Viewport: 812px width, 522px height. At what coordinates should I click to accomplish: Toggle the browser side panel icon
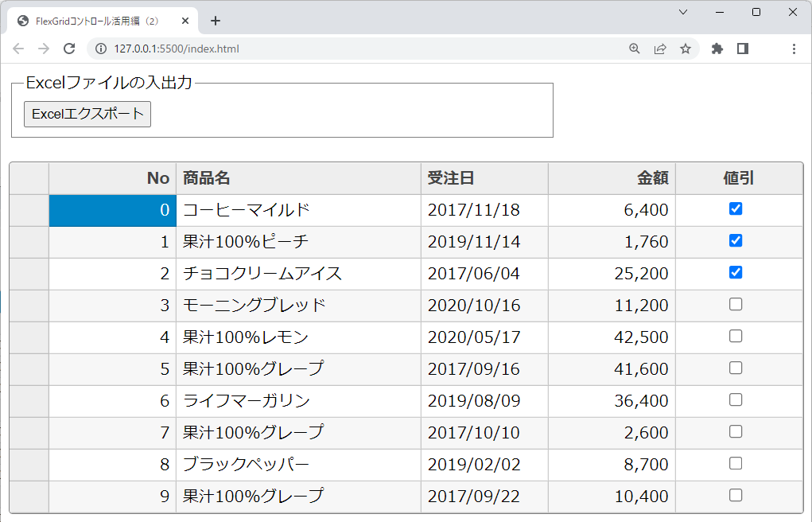pos(743,49)
